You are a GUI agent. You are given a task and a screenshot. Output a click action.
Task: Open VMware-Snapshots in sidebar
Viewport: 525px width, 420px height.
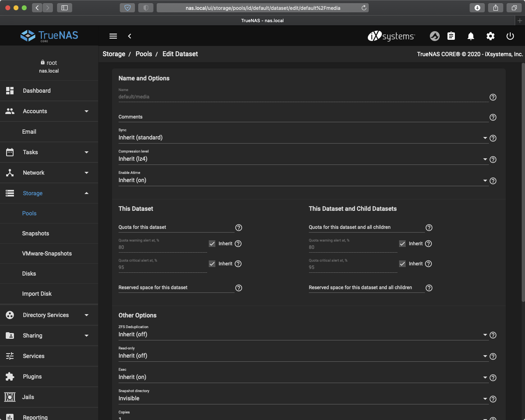pos(49,253)
